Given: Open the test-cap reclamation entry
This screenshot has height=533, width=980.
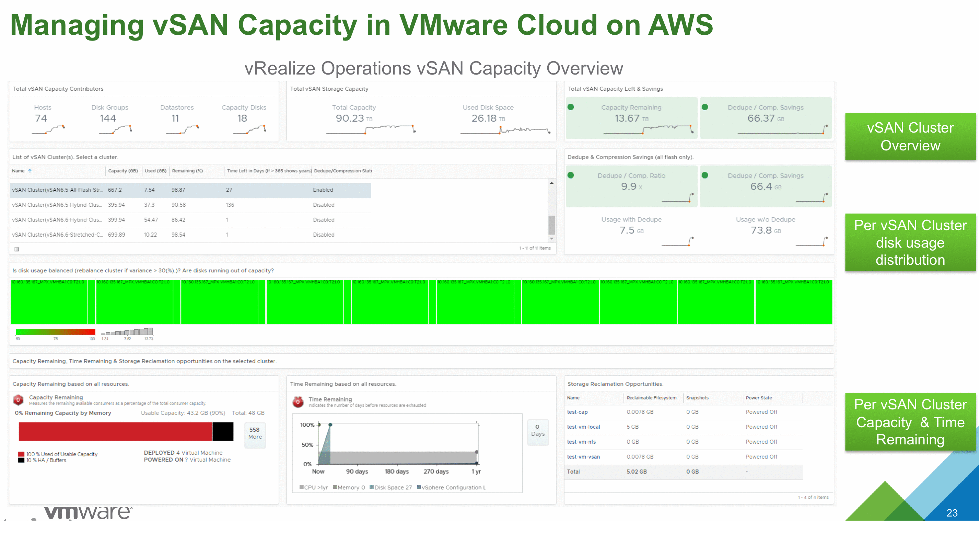Looking at the screenshot, I should pyautogui.click(x=577, y=412).
